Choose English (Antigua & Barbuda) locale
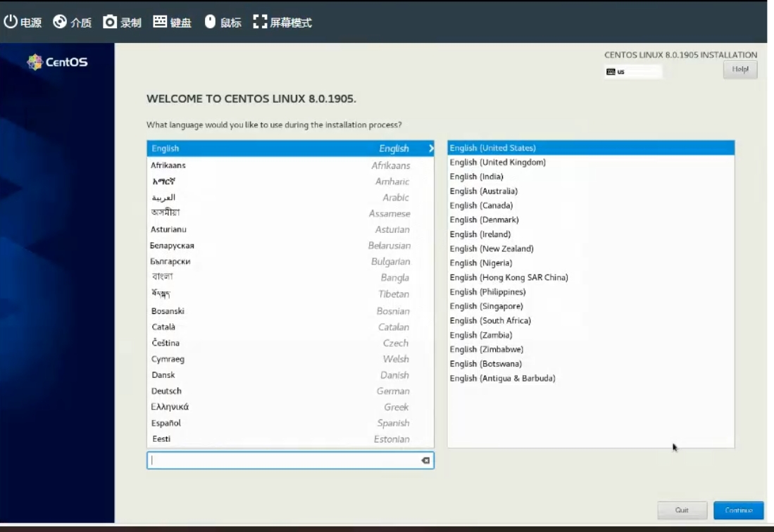 coord(591,378)
